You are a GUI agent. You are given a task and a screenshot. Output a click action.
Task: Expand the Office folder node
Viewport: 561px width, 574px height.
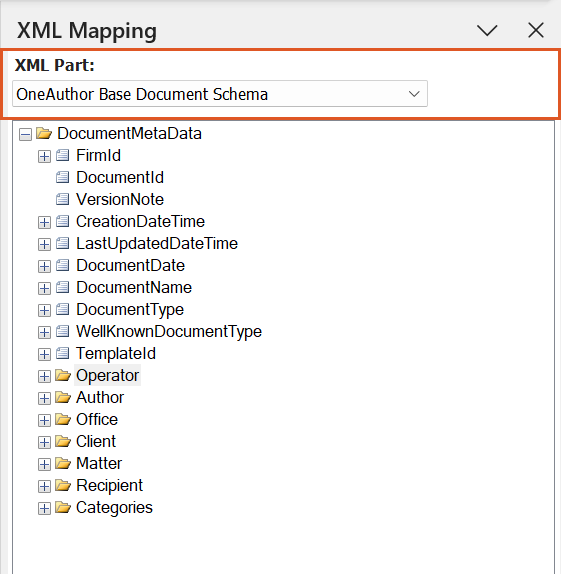coord(44,420)
